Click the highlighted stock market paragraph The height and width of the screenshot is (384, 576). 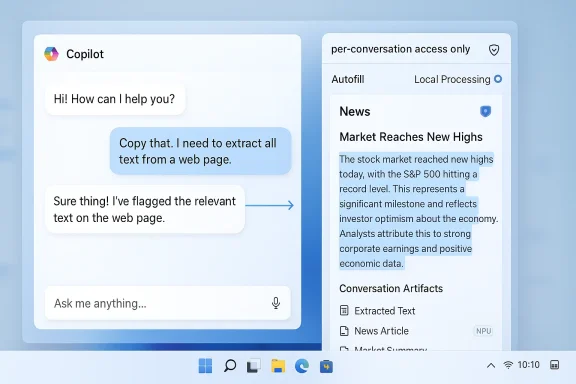(x=418, y=211)
